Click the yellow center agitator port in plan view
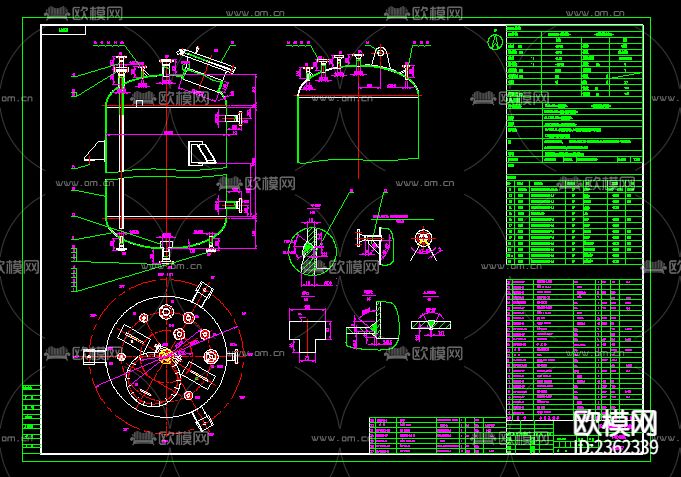The image size is (681, 477). [166, 356]
